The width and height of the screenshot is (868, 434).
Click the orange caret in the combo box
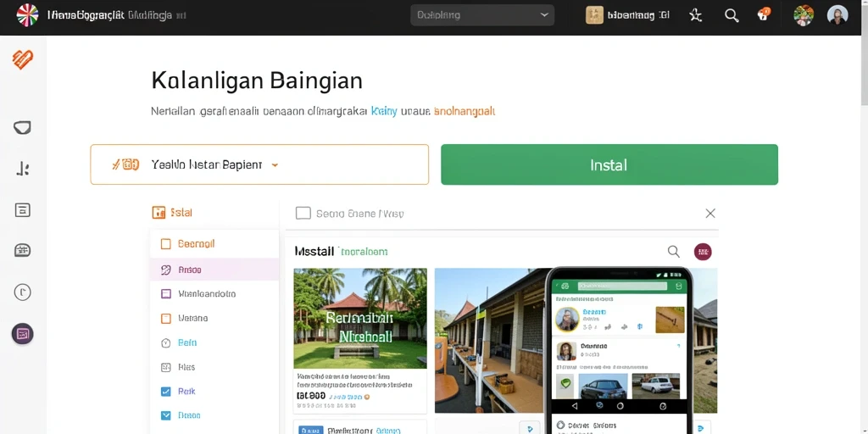(x=275, y=165)
